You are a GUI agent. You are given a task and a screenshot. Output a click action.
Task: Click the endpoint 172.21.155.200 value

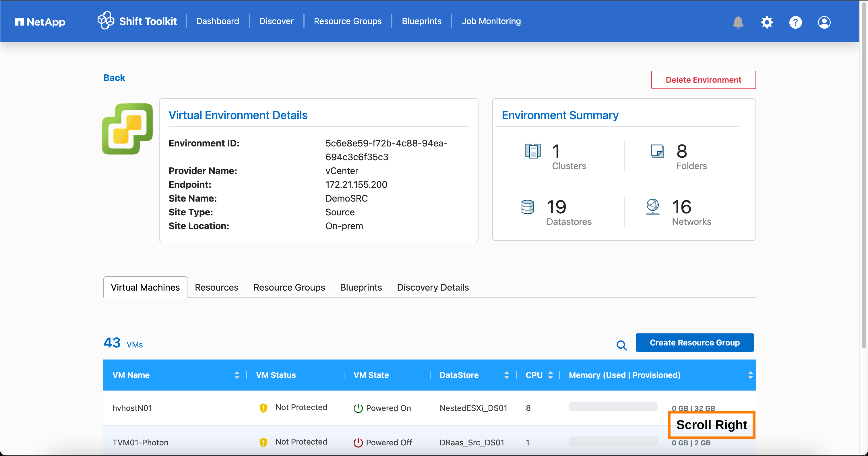(356, 185)
